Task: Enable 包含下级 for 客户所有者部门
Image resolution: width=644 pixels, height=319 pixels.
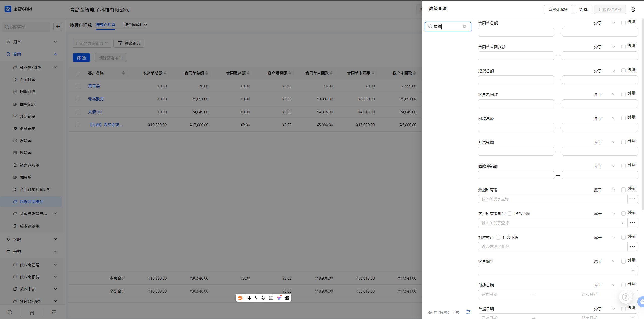Action: (x=510, y=214)
